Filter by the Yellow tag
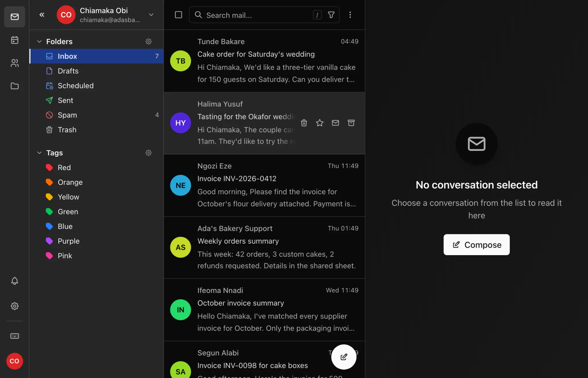This screenshot has height=378, width=588. (x=96, y=197)
